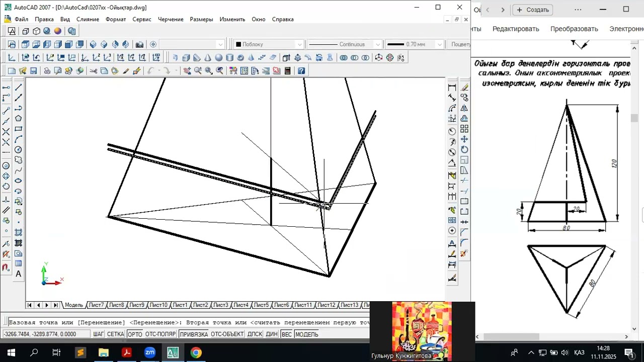Open the Help question mark icon
Image resolution: width=644 pixels, height=362 pixels.
tap(301, 71)
